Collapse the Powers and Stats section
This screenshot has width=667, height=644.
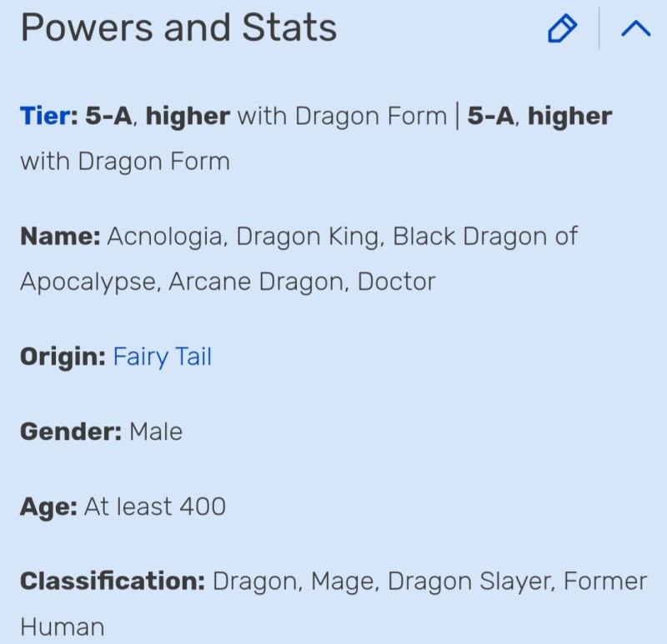(635, 30)
